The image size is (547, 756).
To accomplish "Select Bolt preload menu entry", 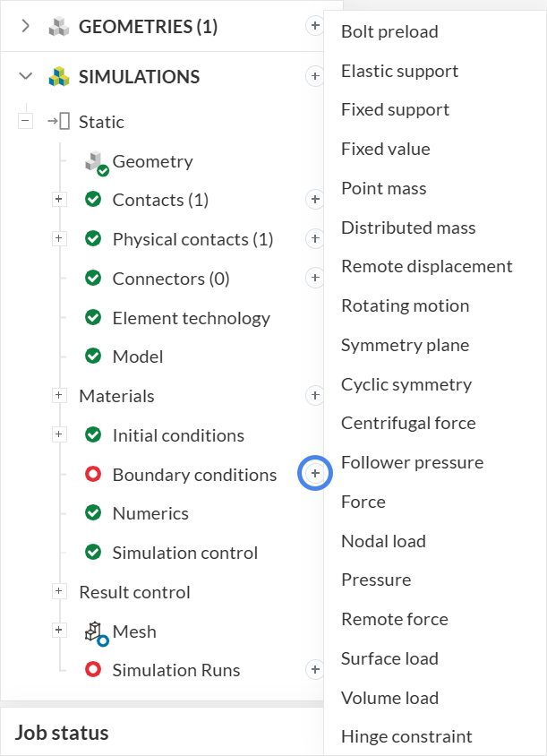I will pos(389,31).
